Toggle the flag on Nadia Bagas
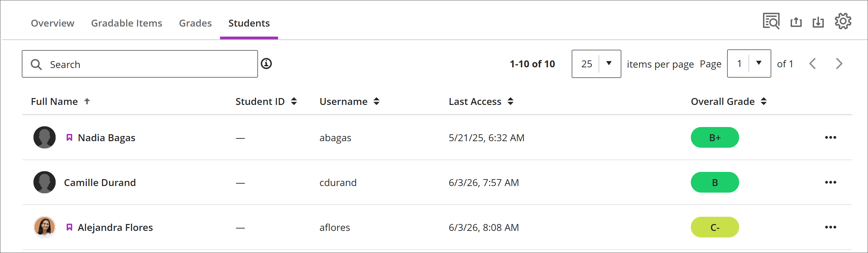 [x=69, y=137]
